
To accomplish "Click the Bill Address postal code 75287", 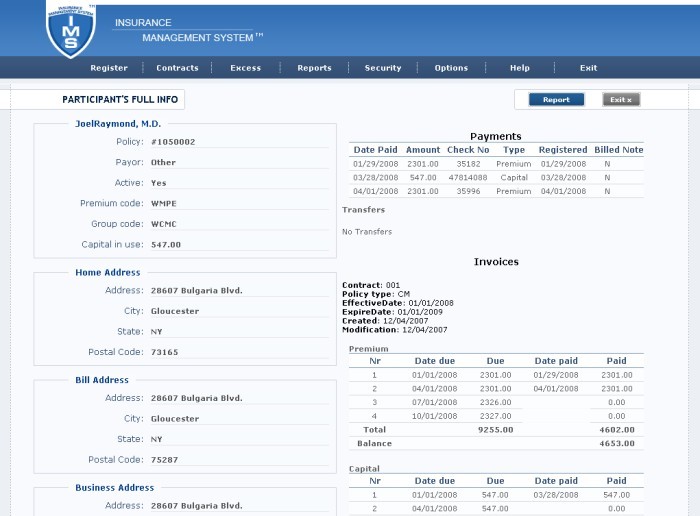I will pyautogui.click(x=240, y=460).
